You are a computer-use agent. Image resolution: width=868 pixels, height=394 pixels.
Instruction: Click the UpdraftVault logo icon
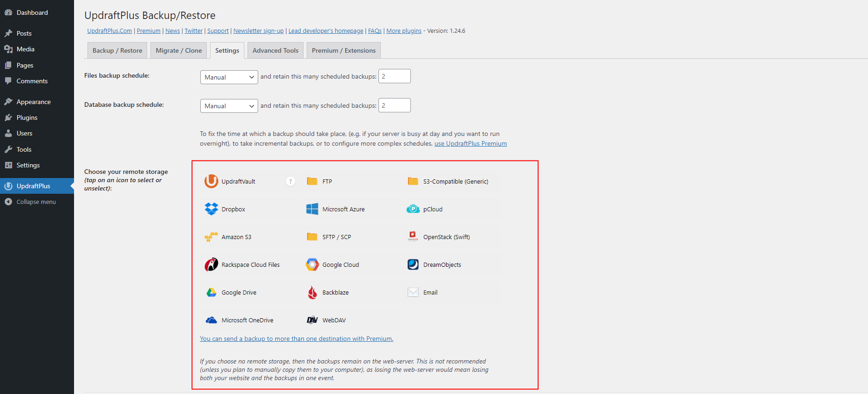click(x=211, y=181)
